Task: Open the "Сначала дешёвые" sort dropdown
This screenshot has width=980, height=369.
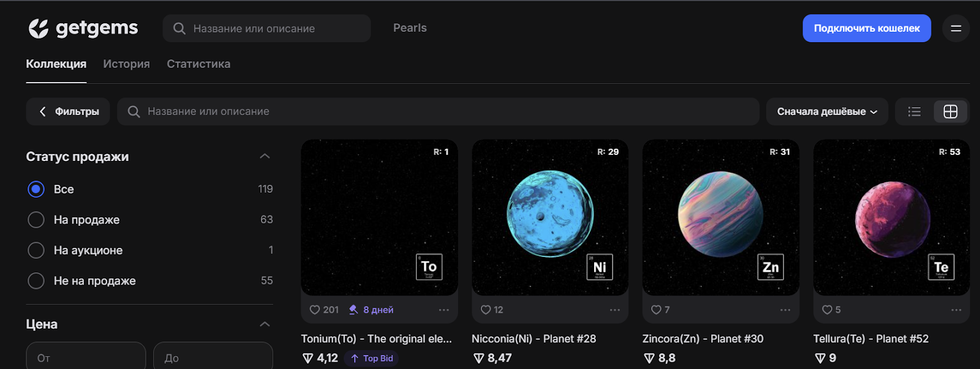Action: 826,111
